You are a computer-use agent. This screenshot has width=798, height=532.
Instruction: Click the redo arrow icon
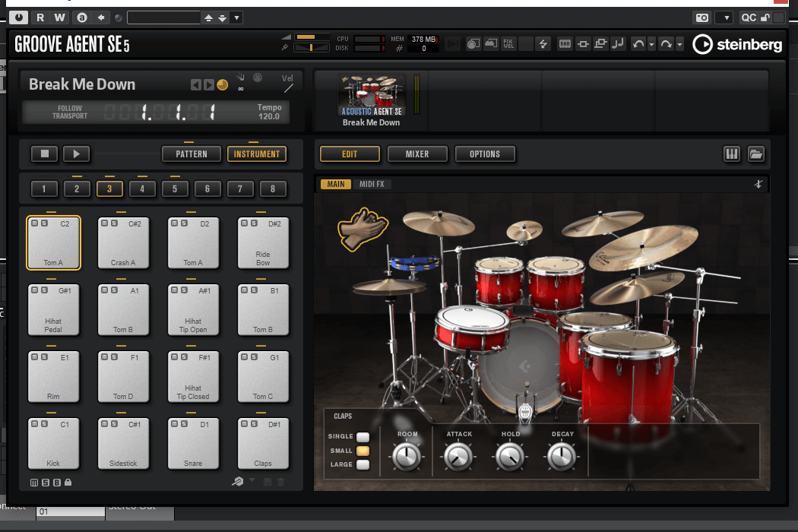[x=666, y=44]
